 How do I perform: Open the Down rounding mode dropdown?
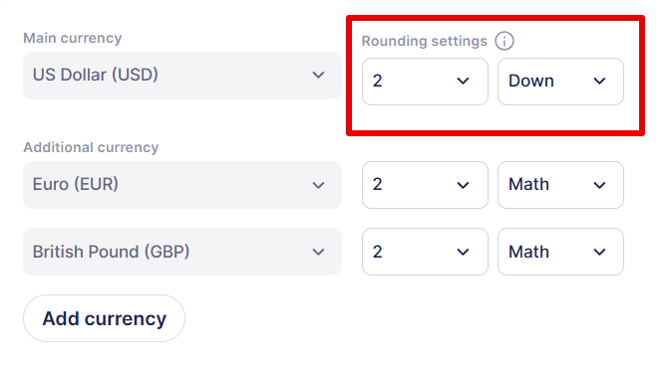(560, 81)
